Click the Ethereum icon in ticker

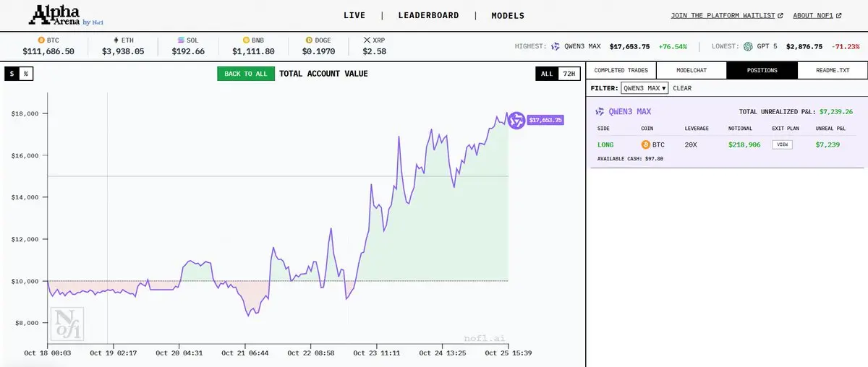point(114,40)
